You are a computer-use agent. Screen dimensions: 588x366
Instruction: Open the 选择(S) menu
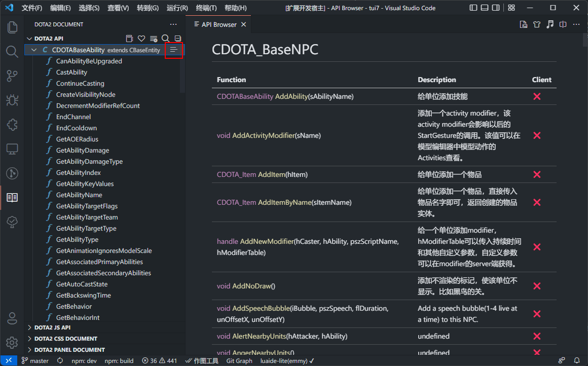(x=89, y=8)
